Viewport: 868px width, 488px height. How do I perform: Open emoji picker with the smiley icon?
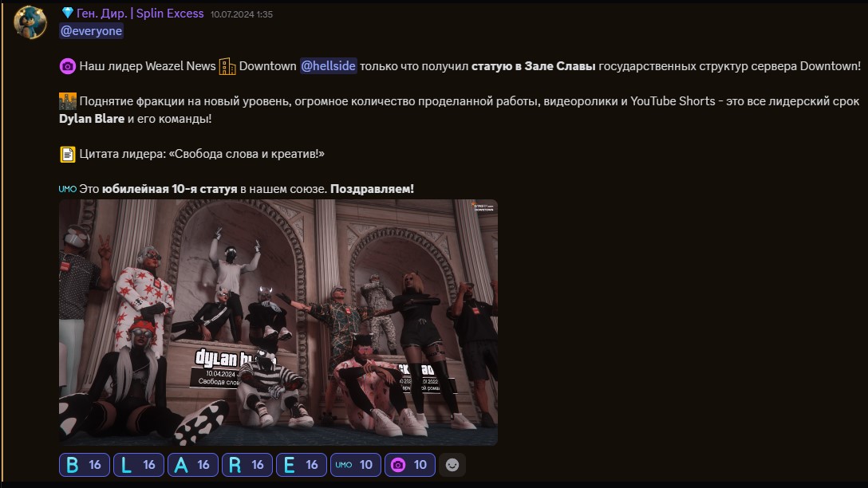(452, 465)
